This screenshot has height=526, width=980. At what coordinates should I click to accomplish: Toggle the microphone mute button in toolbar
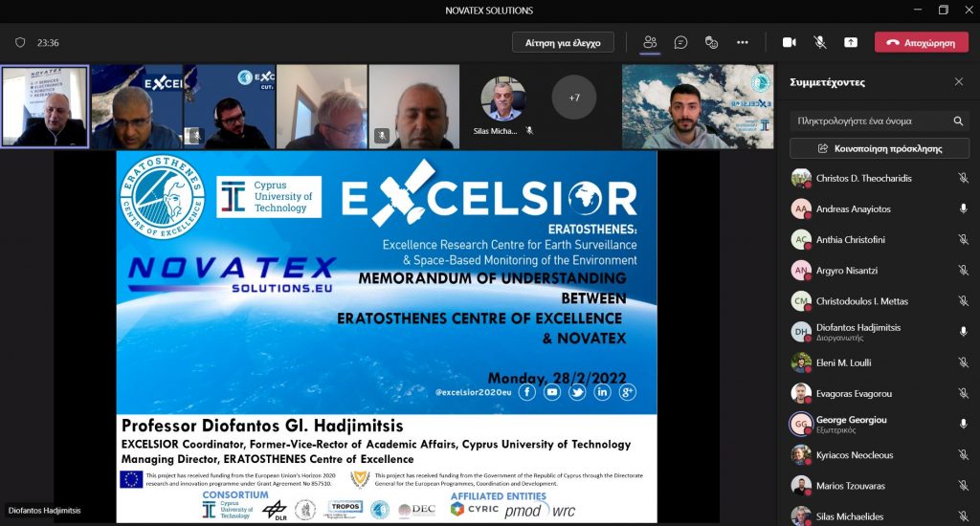pos(820,42)
